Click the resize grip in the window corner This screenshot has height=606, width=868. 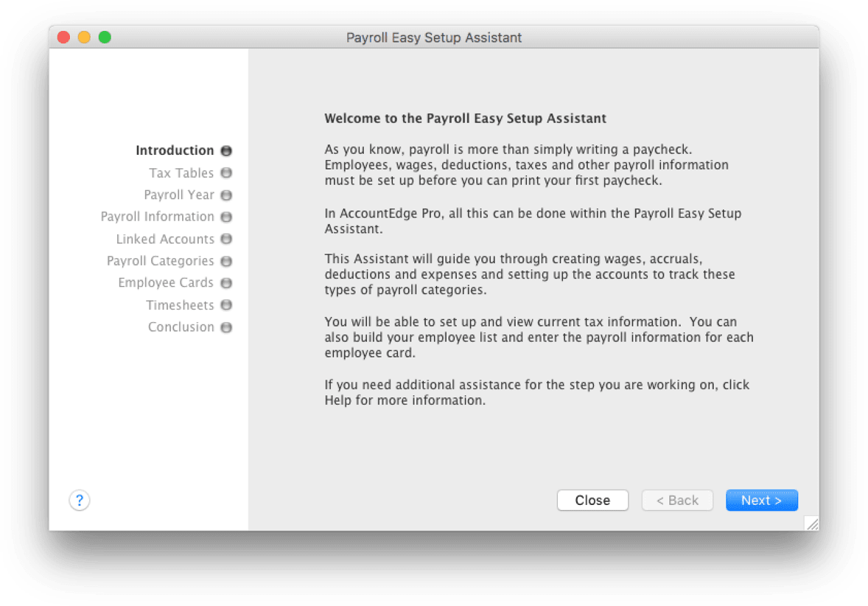click(x=811, y=523)
